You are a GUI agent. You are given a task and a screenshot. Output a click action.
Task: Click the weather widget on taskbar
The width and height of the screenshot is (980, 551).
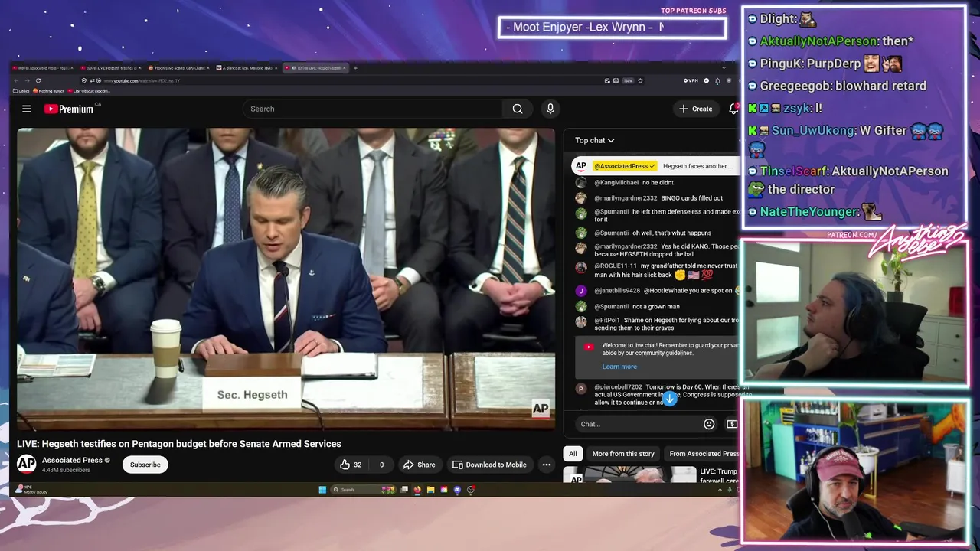(x=31, y=489)
